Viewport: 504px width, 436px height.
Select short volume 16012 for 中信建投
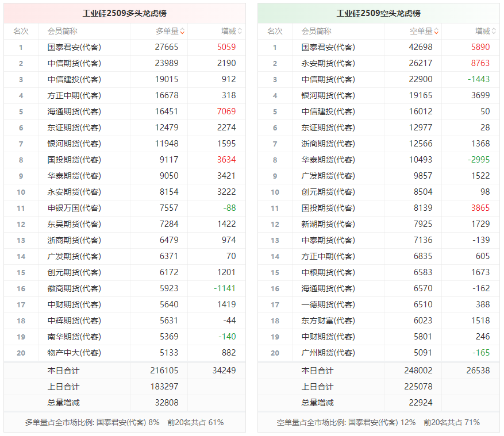[x=421, y=111]
